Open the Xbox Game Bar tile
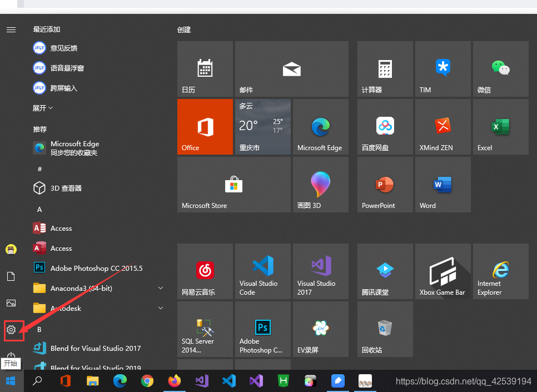537x392 pixels. coord(443,271)
